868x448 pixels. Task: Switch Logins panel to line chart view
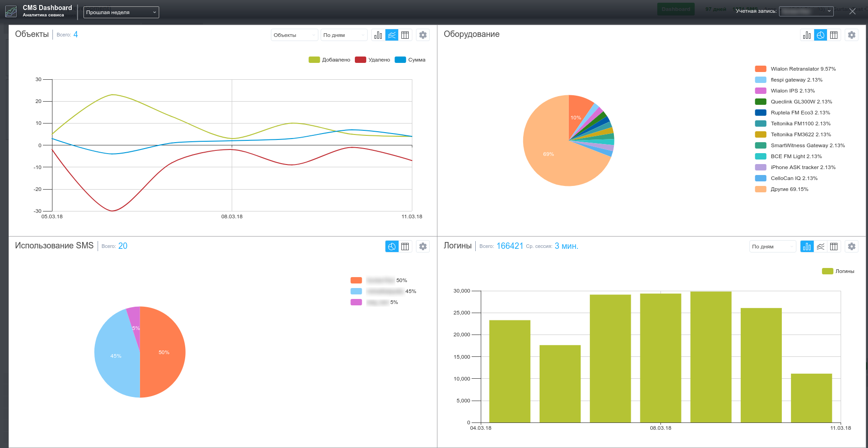pyautogui.click(x=821, y=247)
